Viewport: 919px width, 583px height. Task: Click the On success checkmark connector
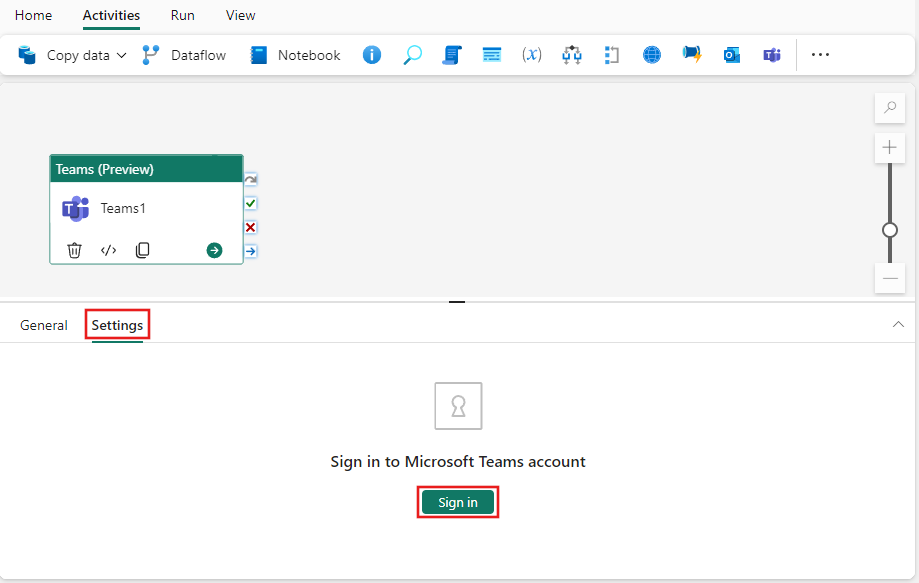251,203
